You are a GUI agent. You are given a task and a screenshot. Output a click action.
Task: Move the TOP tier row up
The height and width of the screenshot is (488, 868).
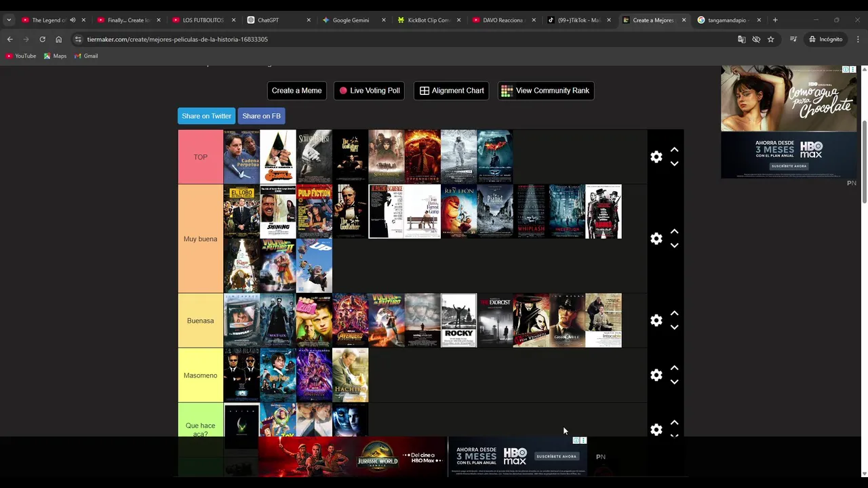click(674, 150)
